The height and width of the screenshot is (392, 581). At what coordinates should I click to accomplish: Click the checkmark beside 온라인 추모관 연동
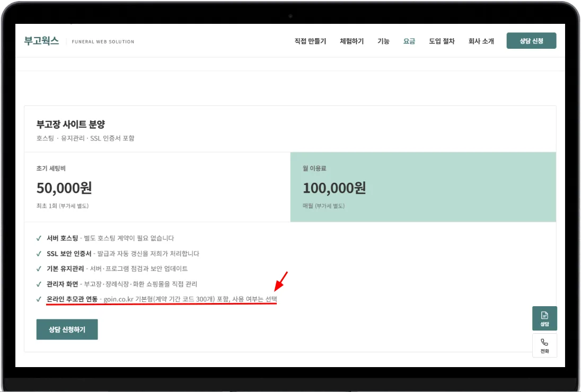pos(39,299)
